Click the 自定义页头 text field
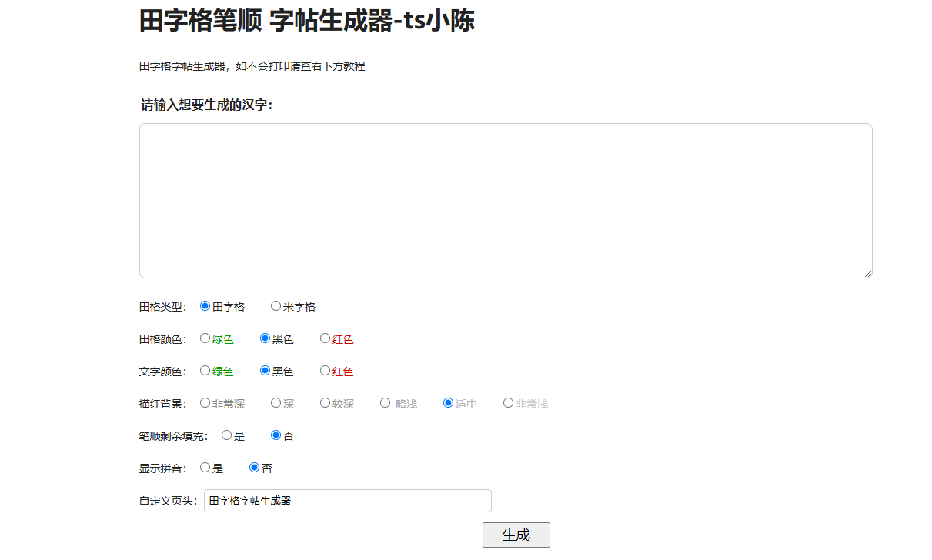 pos(348,501)
